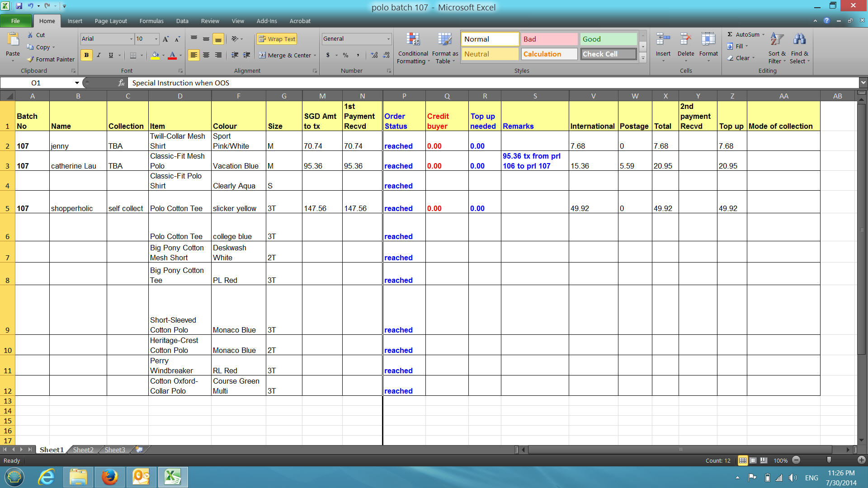Increase font size with Grow Font icon

166,39
